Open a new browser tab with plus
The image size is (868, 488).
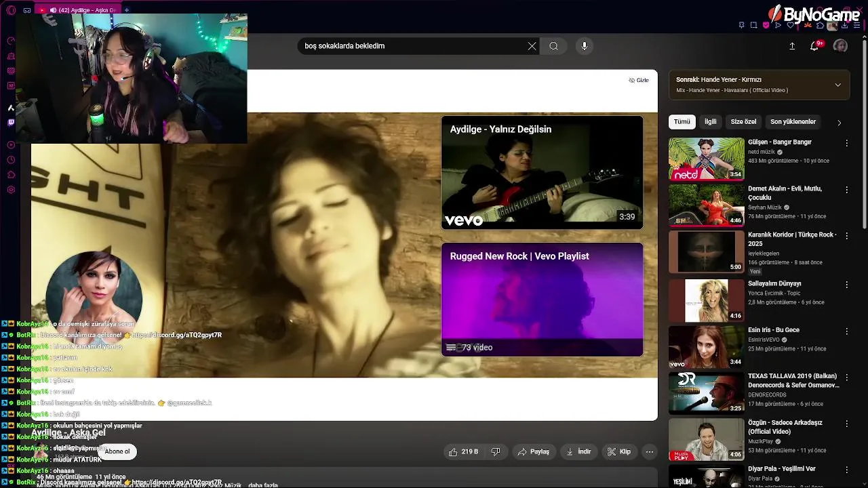127,10
